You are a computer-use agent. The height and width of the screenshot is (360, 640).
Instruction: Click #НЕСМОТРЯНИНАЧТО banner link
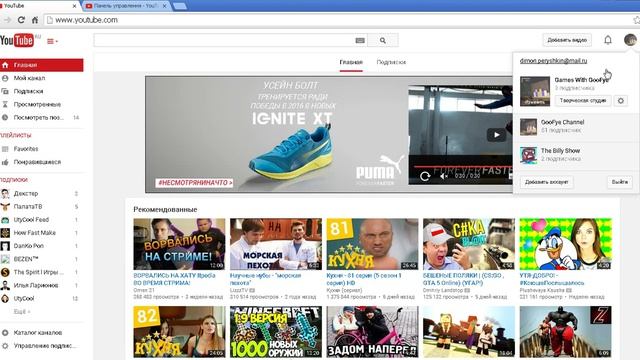(x=195, y=183)
